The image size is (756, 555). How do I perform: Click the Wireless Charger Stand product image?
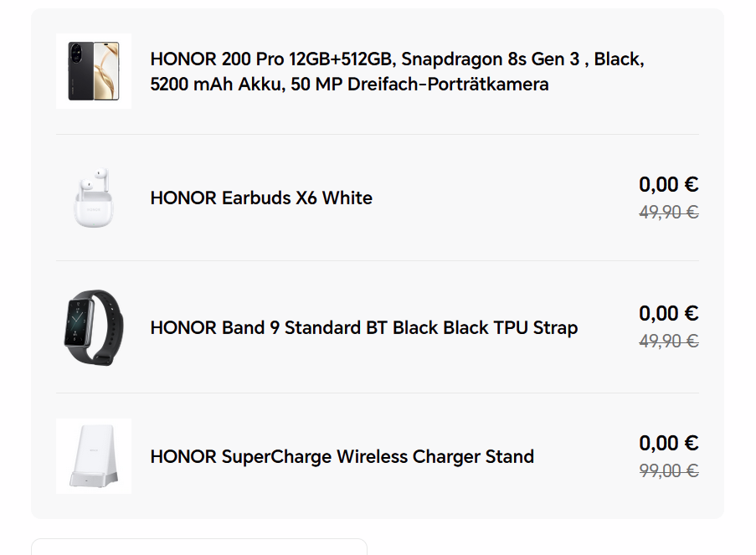point(94,456)
